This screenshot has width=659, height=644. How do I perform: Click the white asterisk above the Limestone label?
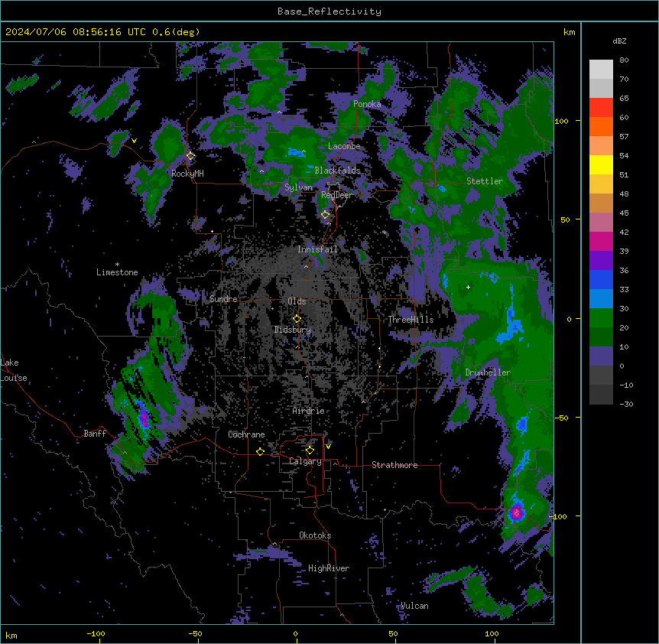(x=117, y=265)
